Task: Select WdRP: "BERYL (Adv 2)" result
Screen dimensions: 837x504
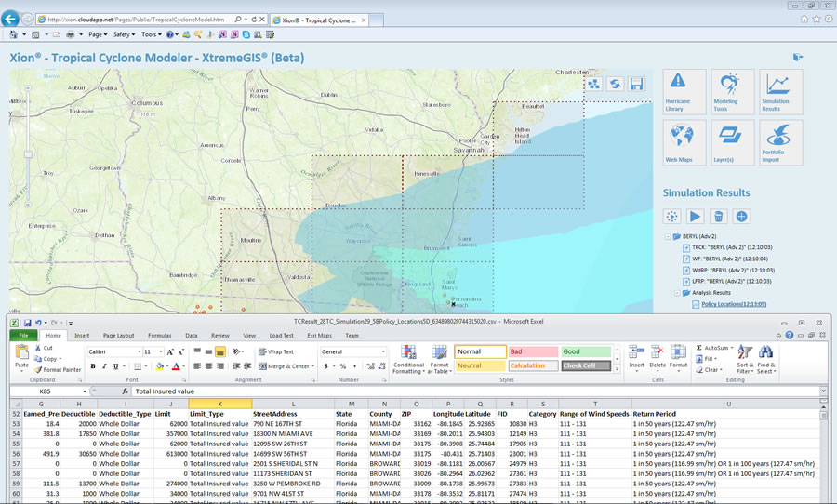Action: coord(734,271)
